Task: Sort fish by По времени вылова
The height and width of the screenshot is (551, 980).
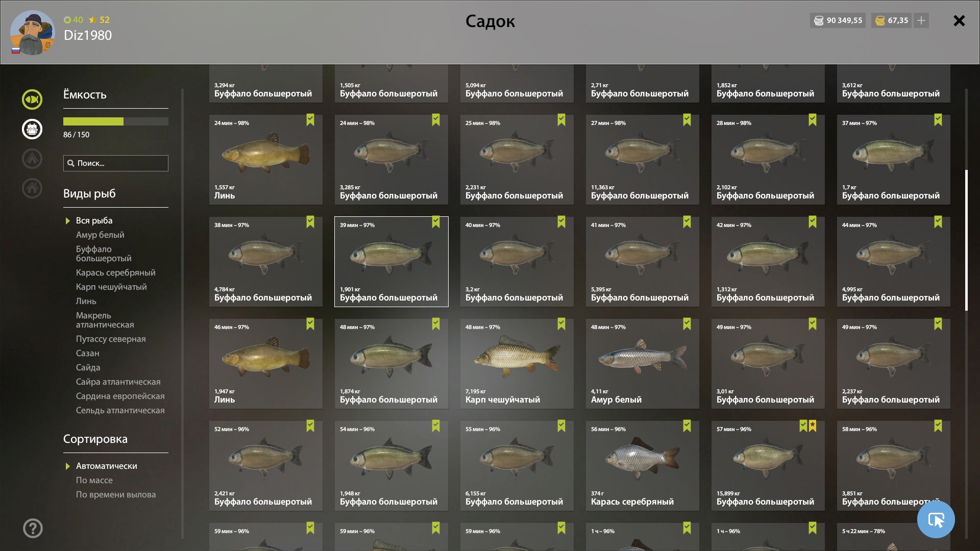Action: tap(116, 494)
